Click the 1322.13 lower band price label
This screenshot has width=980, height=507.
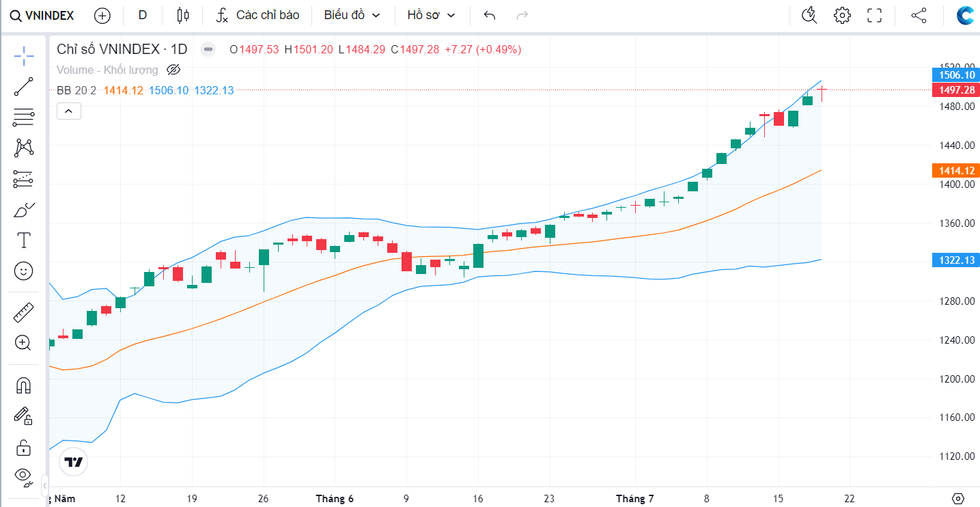956,260
